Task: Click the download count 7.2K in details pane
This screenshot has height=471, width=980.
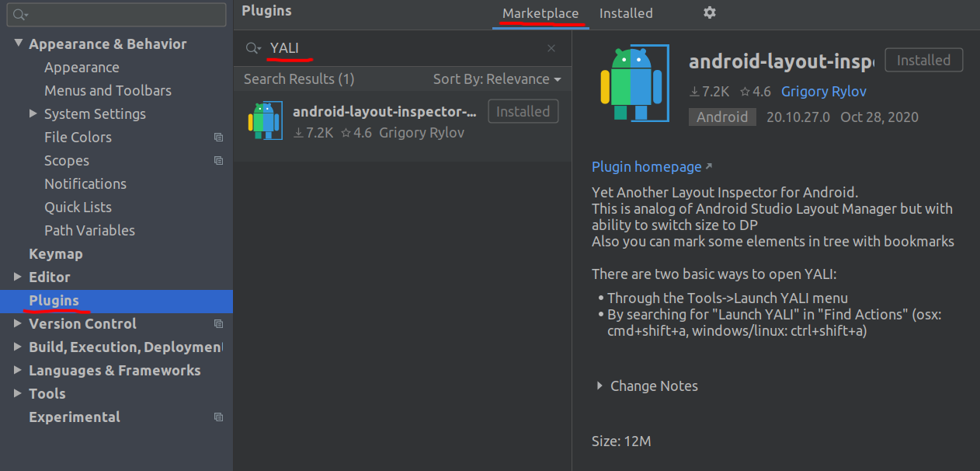Action: point(709,92)
